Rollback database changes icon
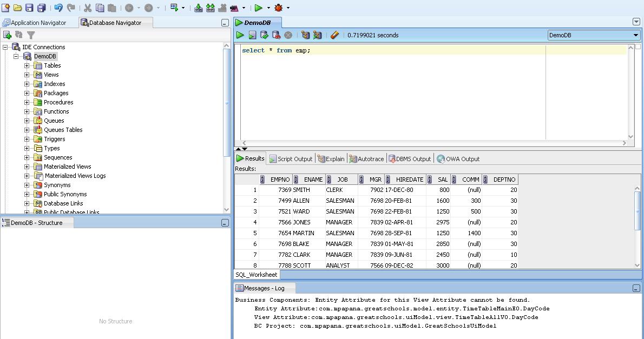The width and height of the screenshot is (644, 339). click(x=276, y=35)
